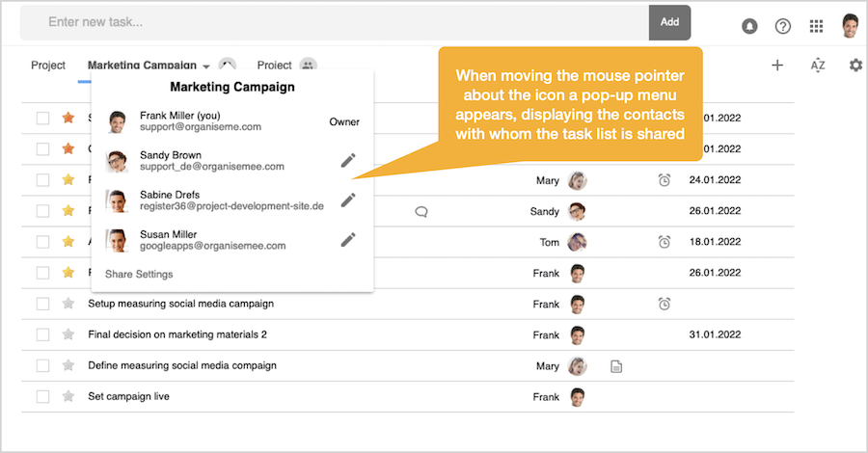Screen dimensions: 868x453
Task: Sort tasks with the AZ icon
Action: click(818, 65)
